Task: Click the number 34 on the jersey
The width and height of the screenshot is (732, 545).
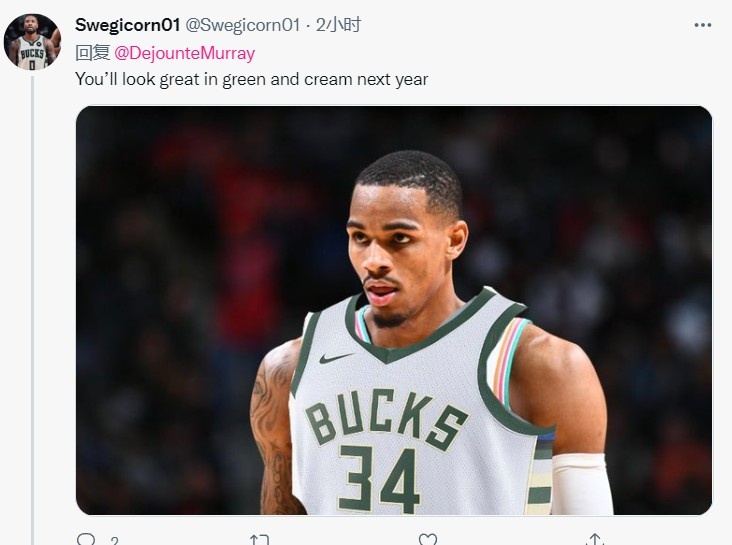Action: pyautogui.click(x=379, y=479)
